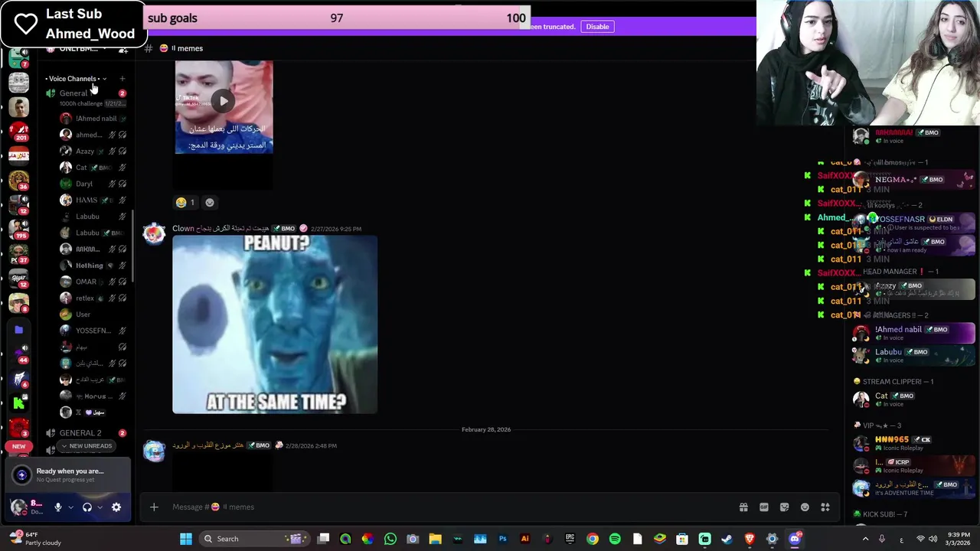Open server icon with 44 badge

coord(20,354)
